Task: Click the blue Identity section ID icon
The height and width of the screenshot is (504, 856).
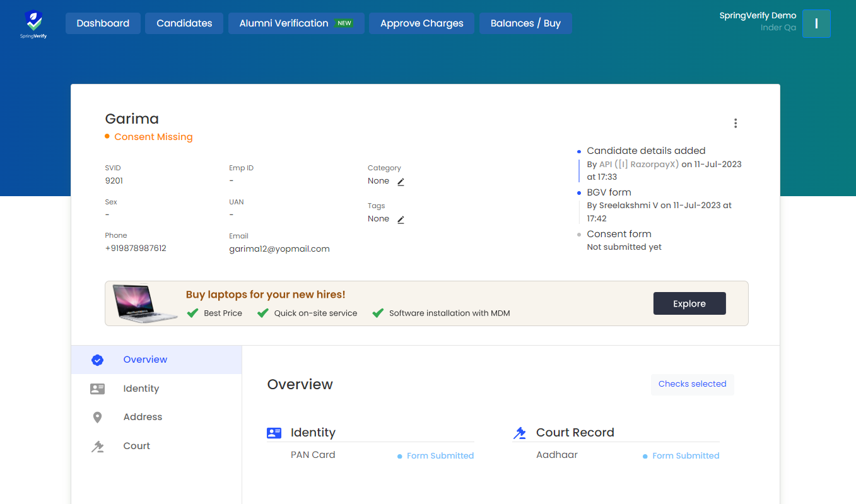Action: (x=274, y=433)
